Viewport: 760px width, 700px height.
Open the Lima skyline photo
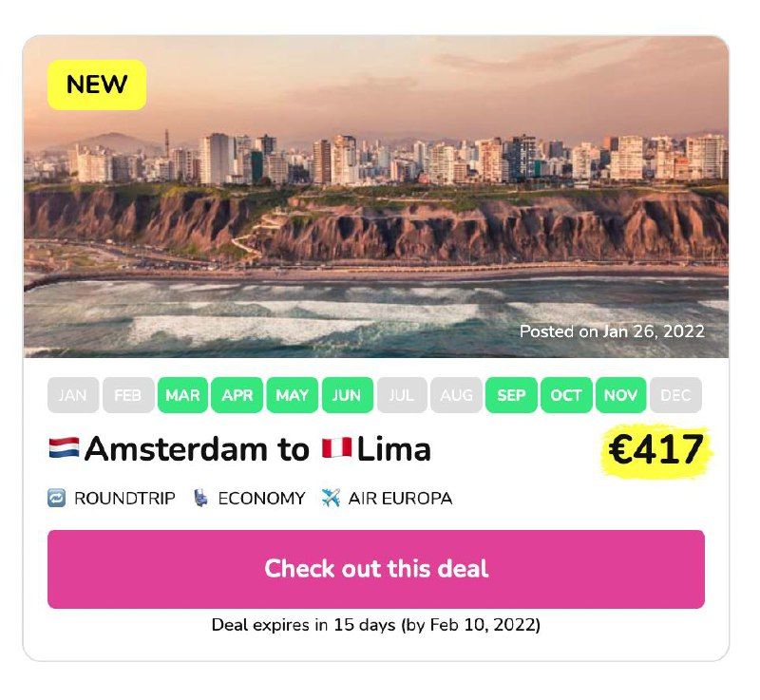click(x=376, y=197)
